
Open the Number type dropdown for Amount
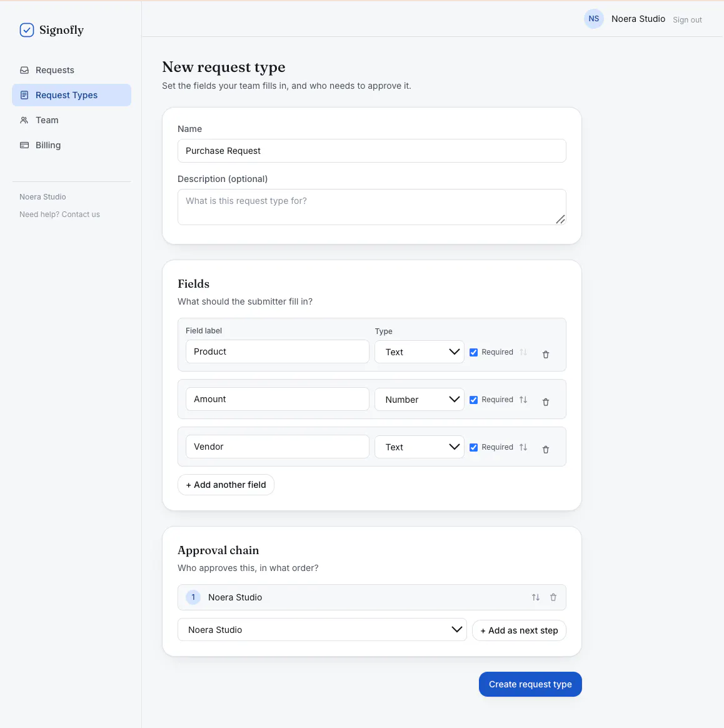[420, 399]
